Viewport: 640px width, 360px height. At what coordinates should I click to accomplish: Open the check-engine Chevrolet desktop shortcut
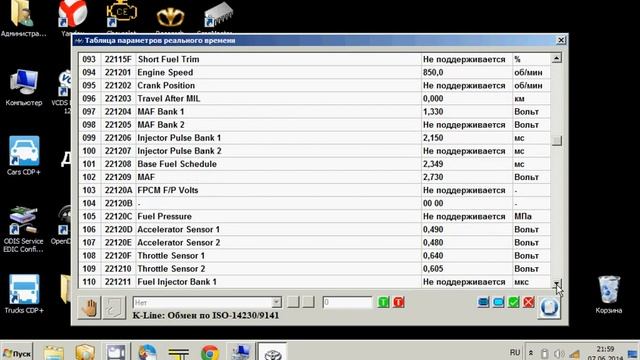click(121, 17)
